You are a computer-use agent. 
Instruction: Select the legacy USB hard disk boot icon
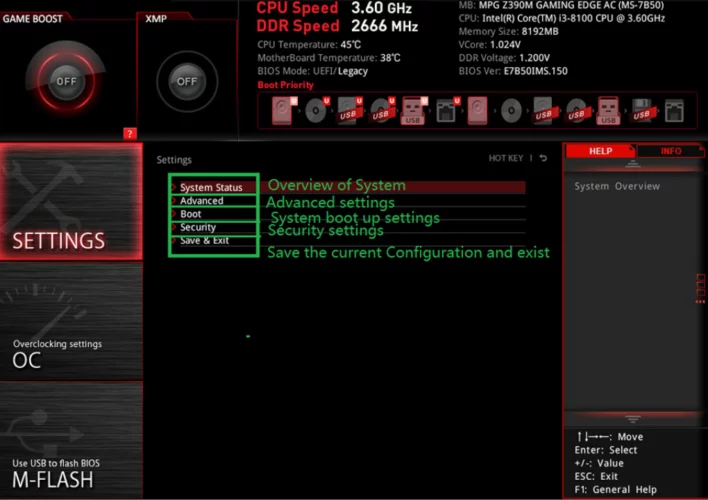point(544,111)
